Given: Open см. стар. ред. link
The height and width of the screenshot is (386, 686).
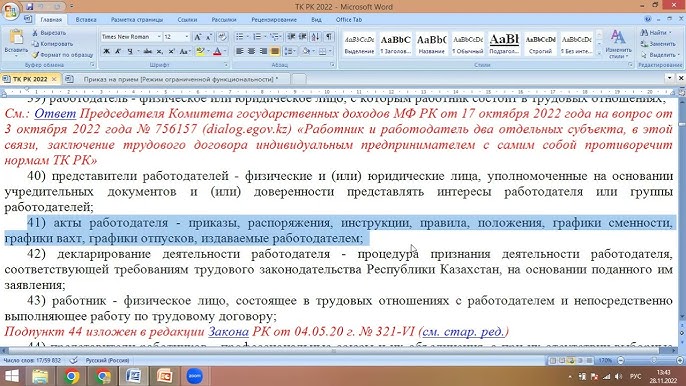Looking at the screenshot, I should point(464,332).
